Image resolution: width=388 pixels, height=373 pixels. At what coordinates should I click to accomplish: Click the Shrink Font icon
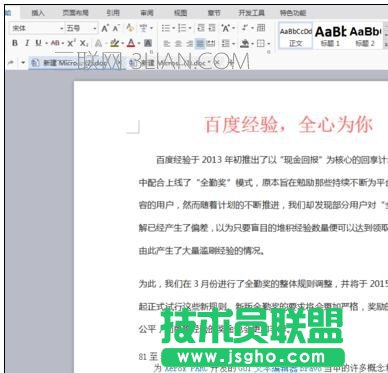tap(116, 28)
